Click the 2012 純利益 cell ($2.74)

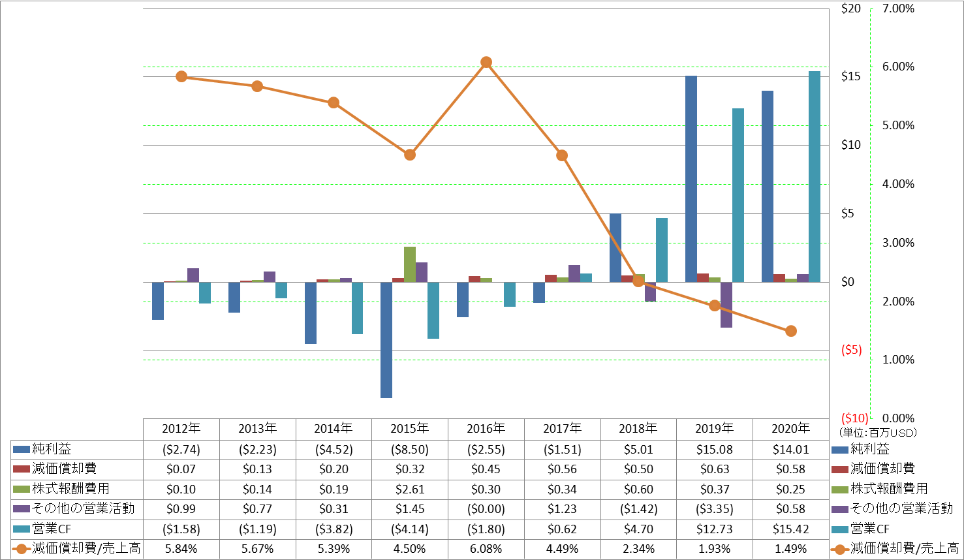tap(181, 450)
